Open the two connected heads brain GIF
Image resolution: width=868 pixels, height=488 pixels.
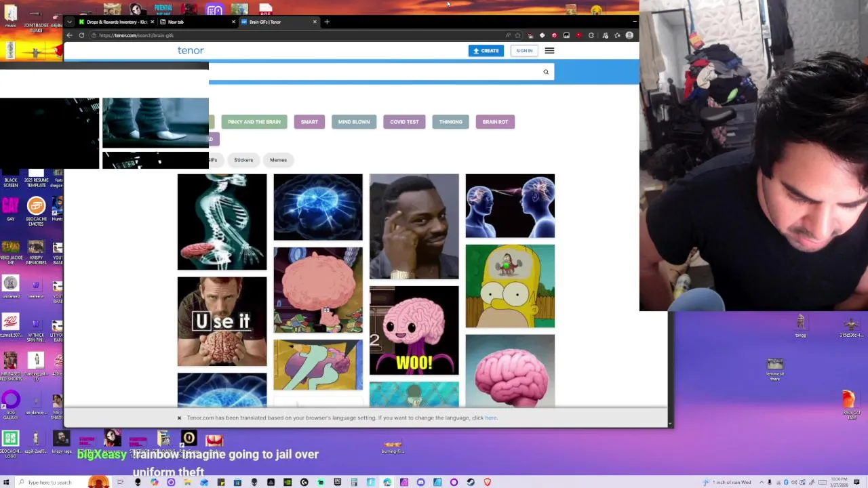(510, 206)
